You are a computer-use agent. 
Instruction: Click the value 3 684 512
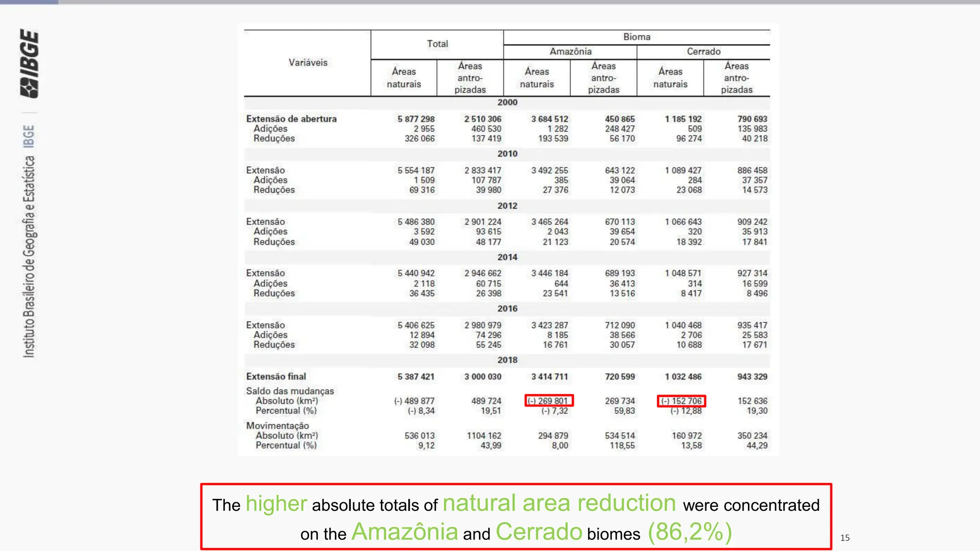click(549, 119)
